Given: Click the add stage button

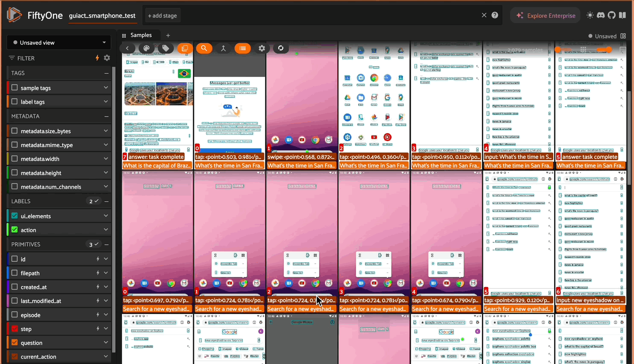Looking at the screenshot, I should (x=162, y=16).
